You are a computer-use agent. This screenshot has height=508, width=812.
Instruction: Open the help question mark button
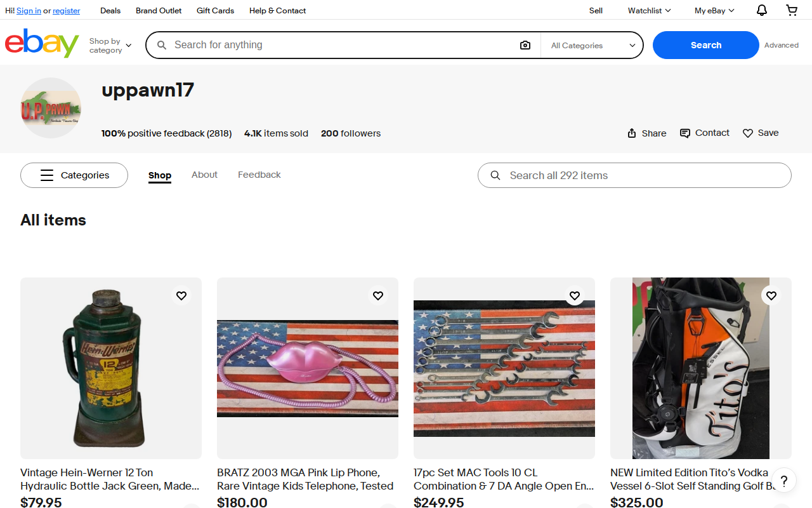pos(784,480)
